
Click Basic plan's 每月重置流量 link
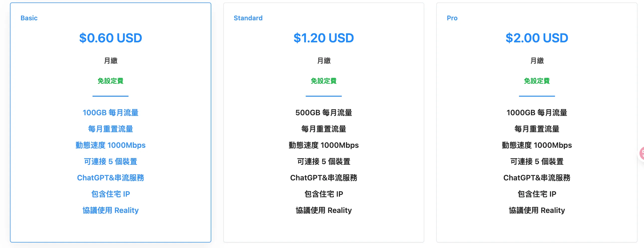110,129
